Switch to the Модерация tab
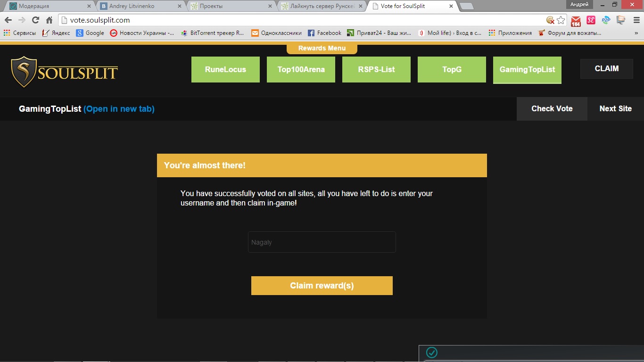This screenshot has width=644, height=362. pyautogui.click(x=49, y=6)
